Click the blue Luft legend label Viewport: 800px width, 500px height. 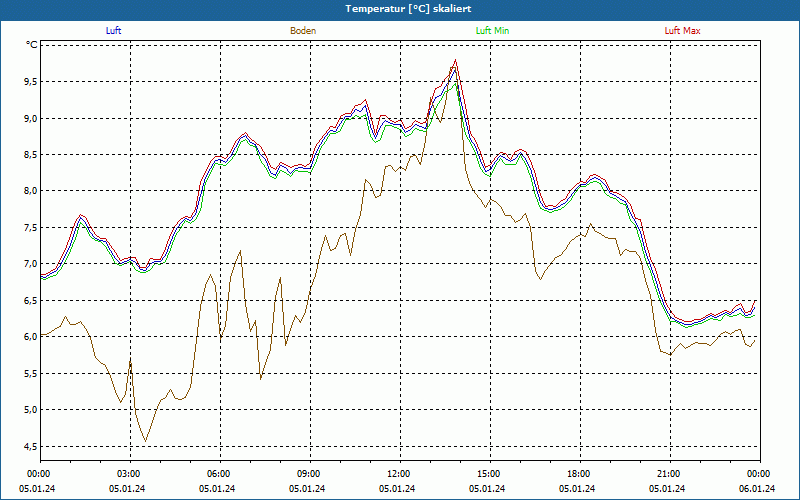[113, 31]
